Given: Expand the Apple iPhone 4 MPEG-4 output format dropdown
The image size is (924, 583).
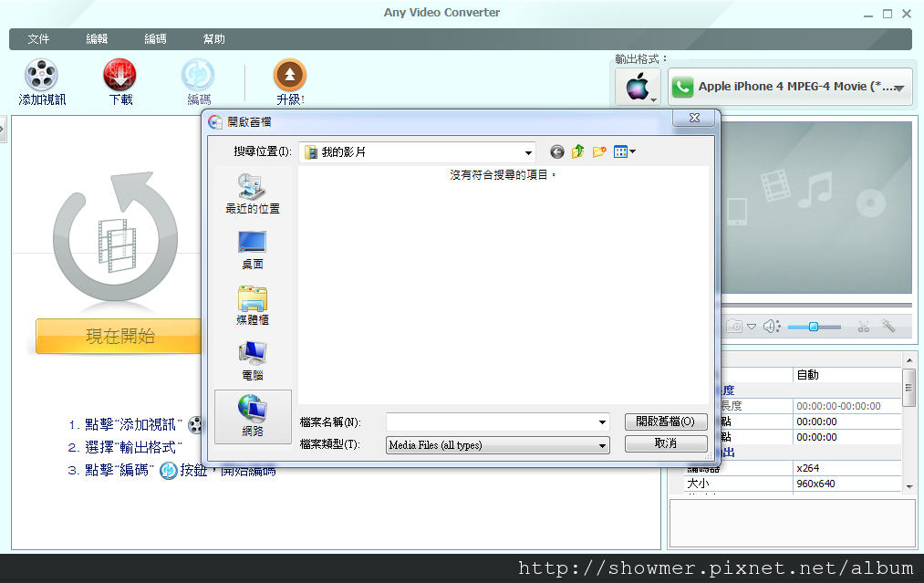Looking at the screenshot, I should (x=790, y=87).
